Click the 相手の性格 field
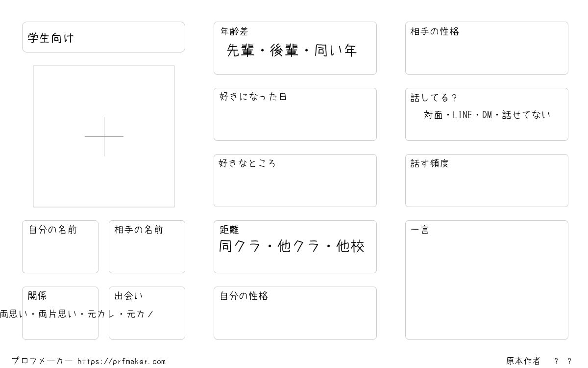Image resolution: width=588 pixels, height=368 pixels. point(487,48)
